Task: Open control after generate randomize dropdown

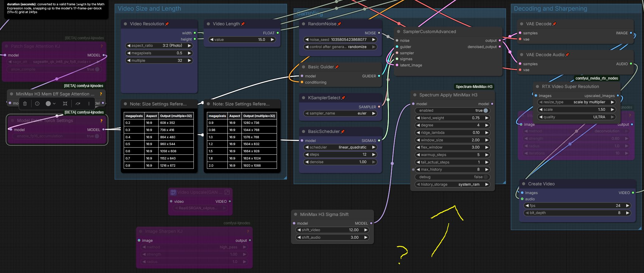Action: 340,47
